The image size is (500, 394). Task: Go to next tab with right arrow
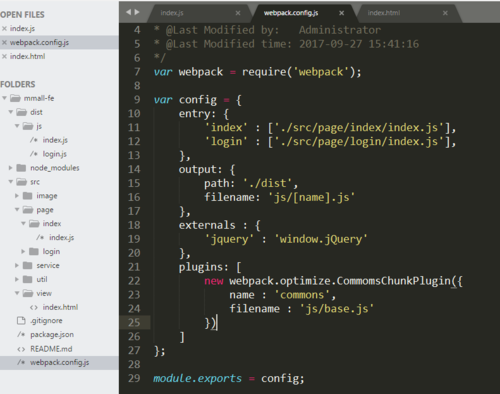(137, 12)
